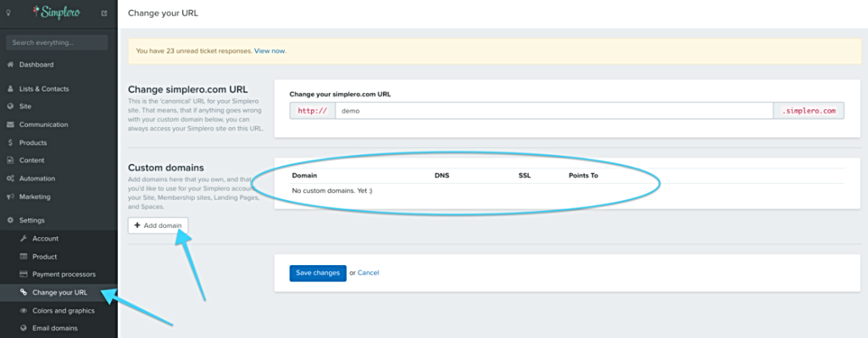
Task: Click the Lists & Contacts person icon
Action: click(10, 89)
